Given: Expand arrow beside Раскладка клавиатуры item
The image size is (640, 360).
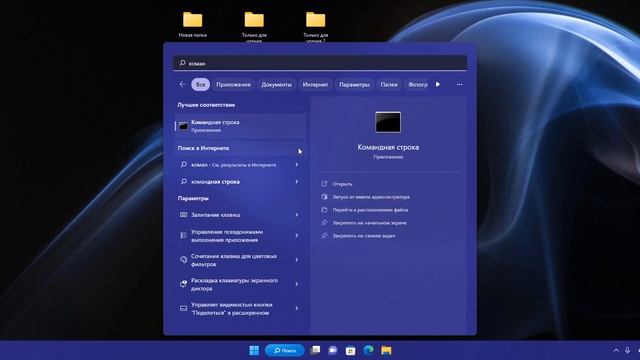Looking at the screenshot, I should coord(297,284).
